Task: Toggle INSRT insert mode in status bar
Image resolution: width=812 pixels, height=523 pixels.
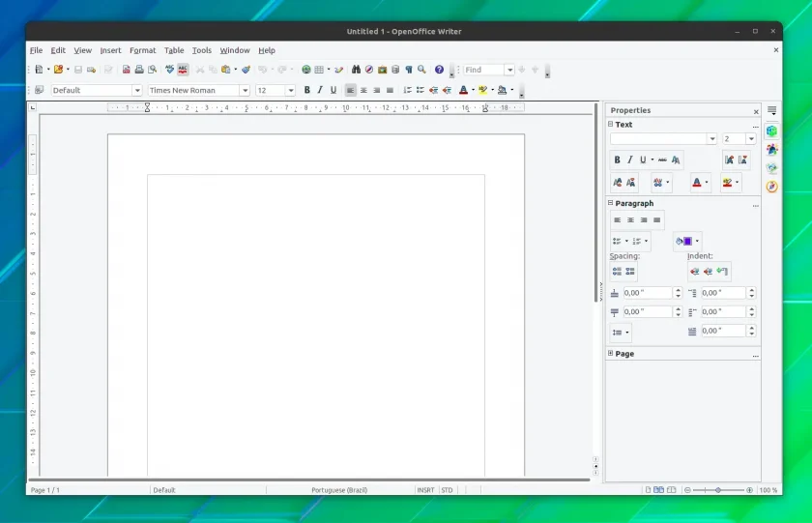Action: tap(425, 490)
